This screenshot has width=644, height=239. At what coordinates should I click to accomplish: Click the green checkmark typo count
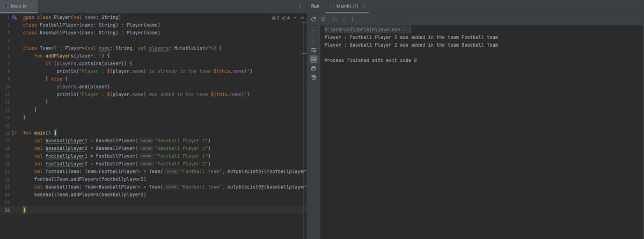click(286, 18)
